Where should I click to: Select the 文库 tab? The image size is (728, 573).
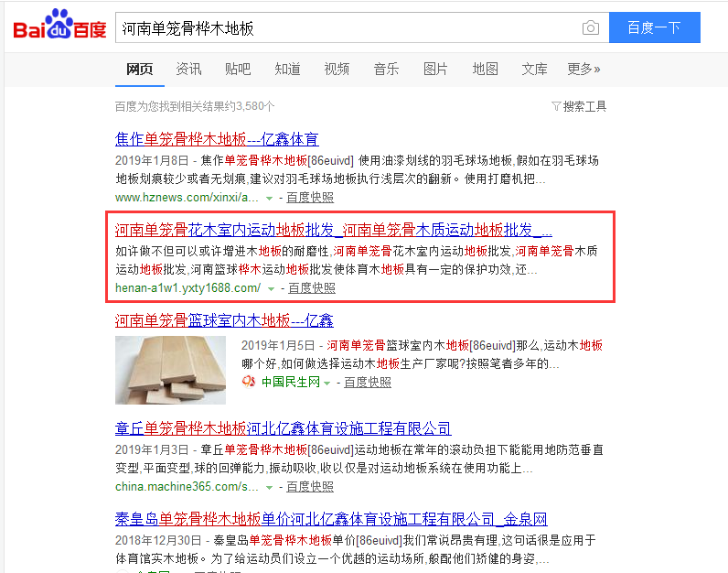click(534, 70)
